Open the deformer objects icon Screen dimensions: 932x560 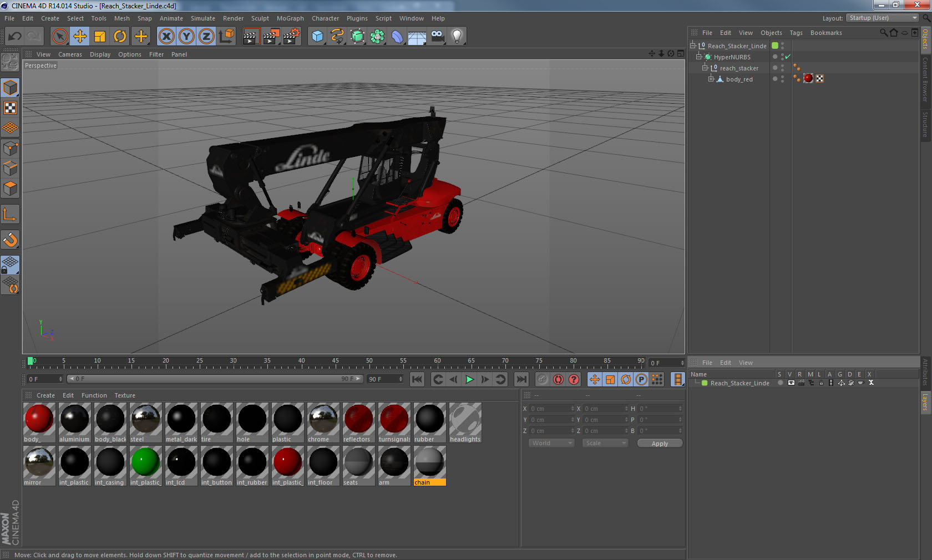pos(397,37)
